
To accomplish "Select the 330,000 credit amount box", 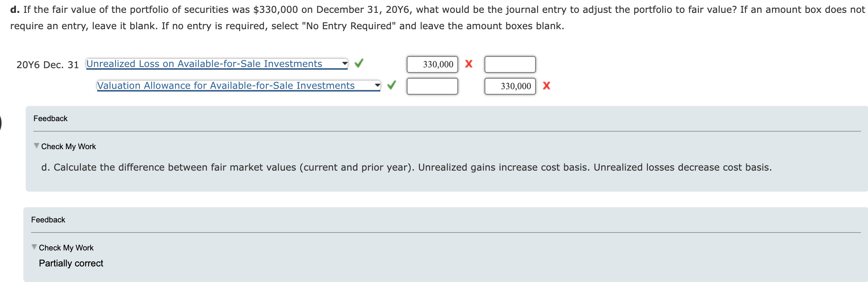I will 510,86.
